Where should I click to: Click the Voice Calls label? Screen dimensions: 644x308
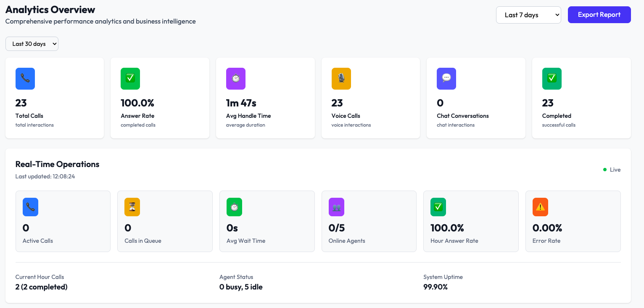[x=346, y=116]
